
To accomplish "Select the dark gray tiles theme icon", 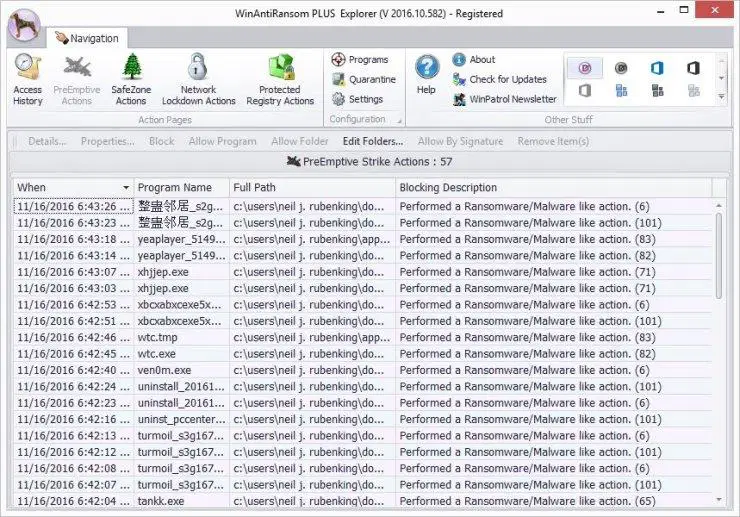I will (657, 90).
